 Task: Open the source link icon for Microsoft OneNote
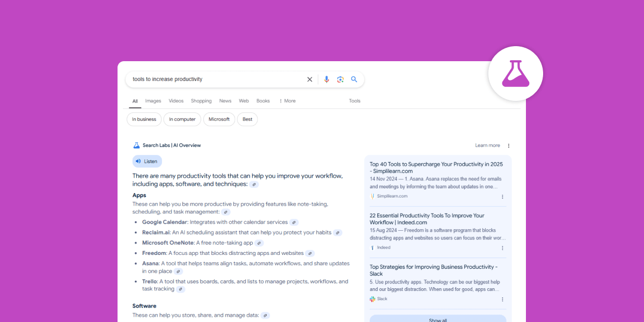click(259, 243)
